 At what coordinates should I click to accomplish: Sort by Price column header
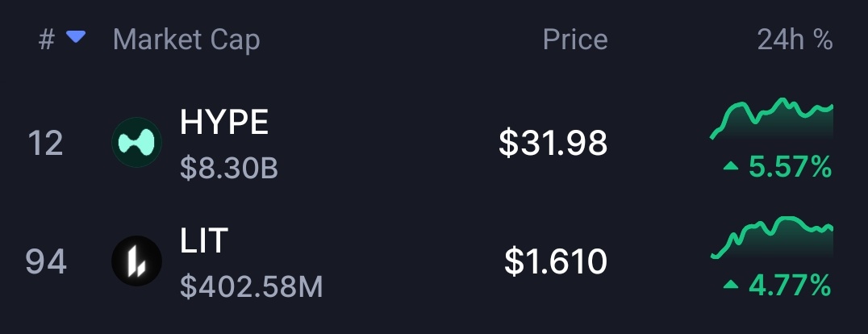coord(574,39)
